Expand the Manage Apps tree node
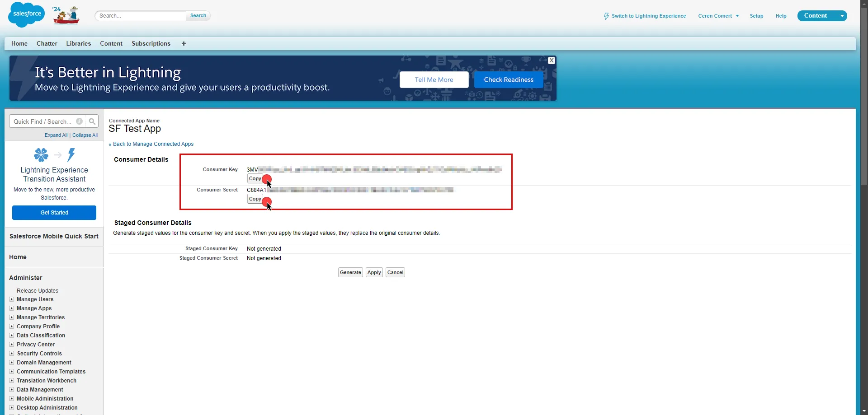Screen dimensions: 868x415 coord(12,308)
